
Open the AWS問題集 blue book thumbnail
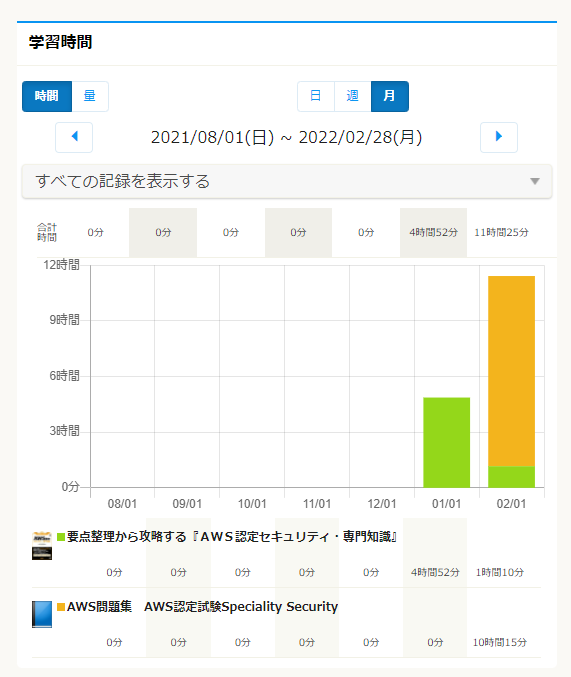(42, 614)
